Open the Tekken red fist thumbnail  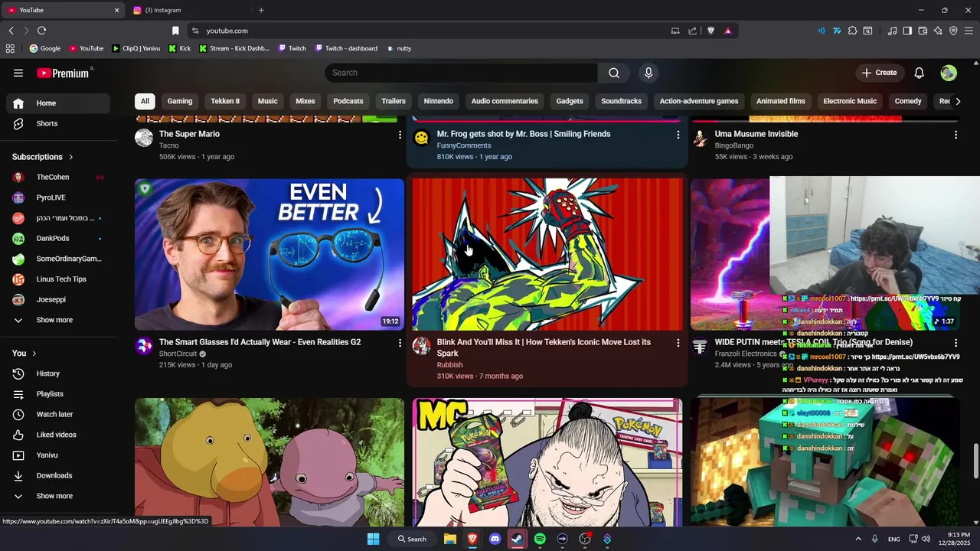547,255
